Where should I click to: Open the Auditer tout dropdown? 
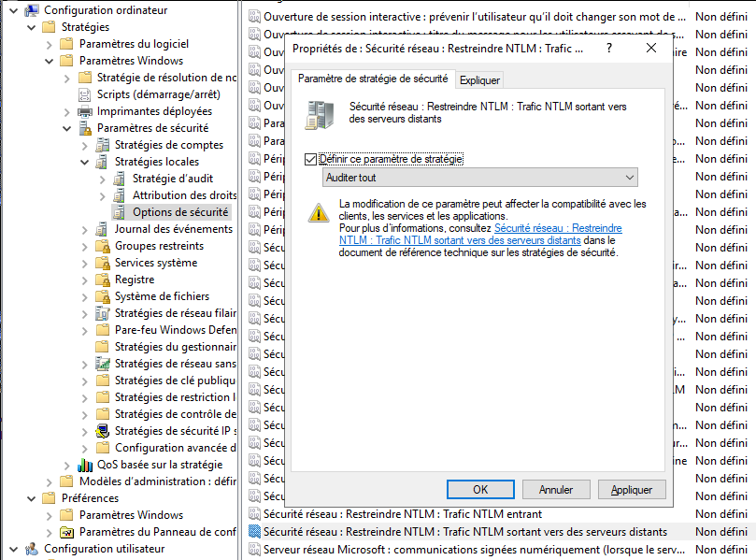[630, 178]
